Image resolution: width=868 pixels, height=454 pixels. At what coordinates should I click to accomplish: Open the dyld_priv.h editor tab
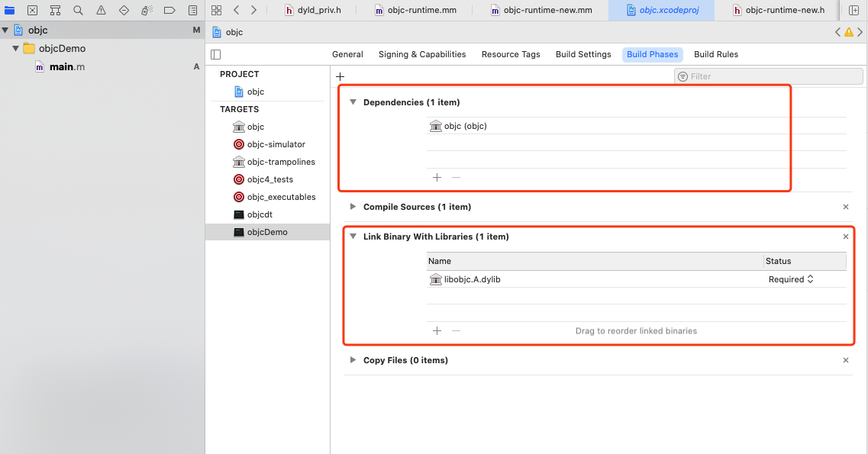pyautogui.click(x=313, y=10)
